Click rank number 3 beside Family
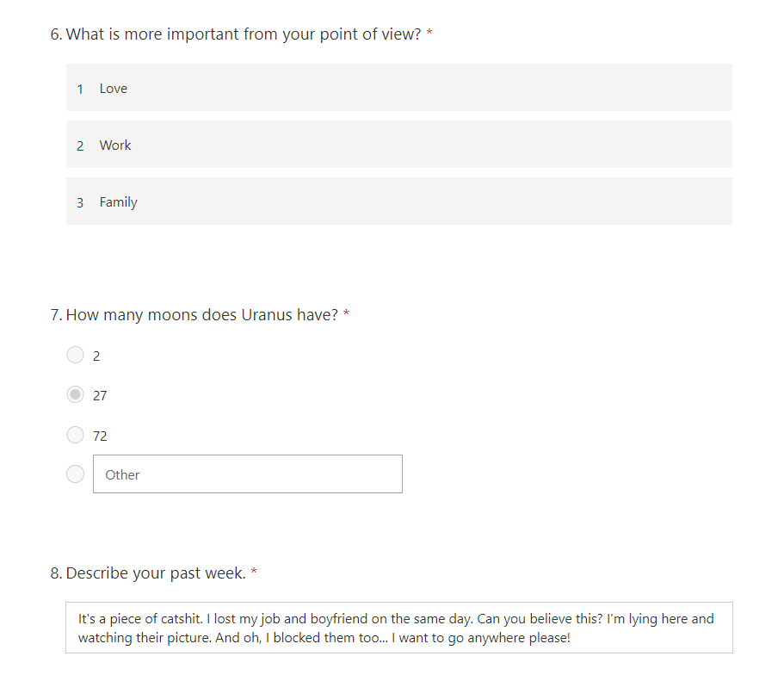Screen dimensions: 784x681 click(x=80, y=202)
